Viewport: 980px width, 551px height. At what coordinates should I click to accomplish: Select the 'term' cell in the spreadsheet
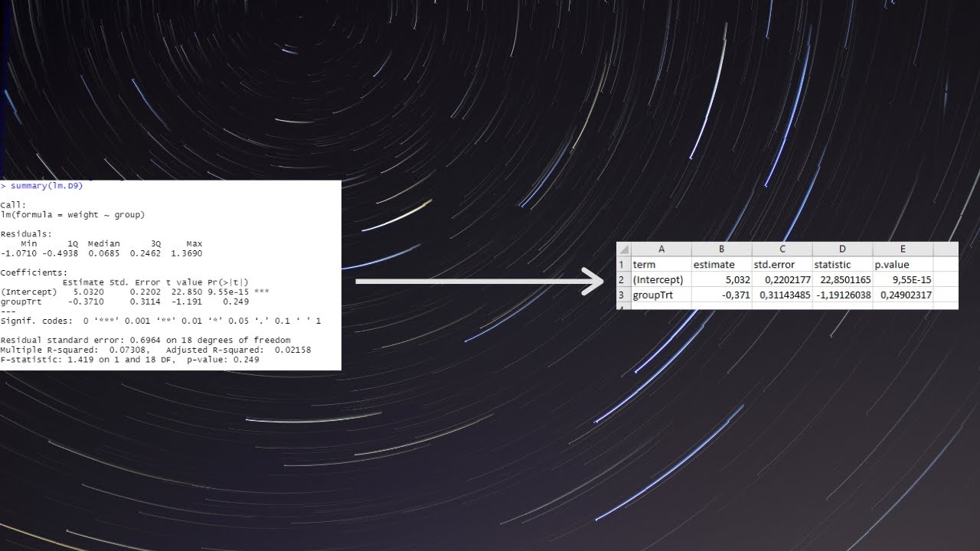pos(661,264)
